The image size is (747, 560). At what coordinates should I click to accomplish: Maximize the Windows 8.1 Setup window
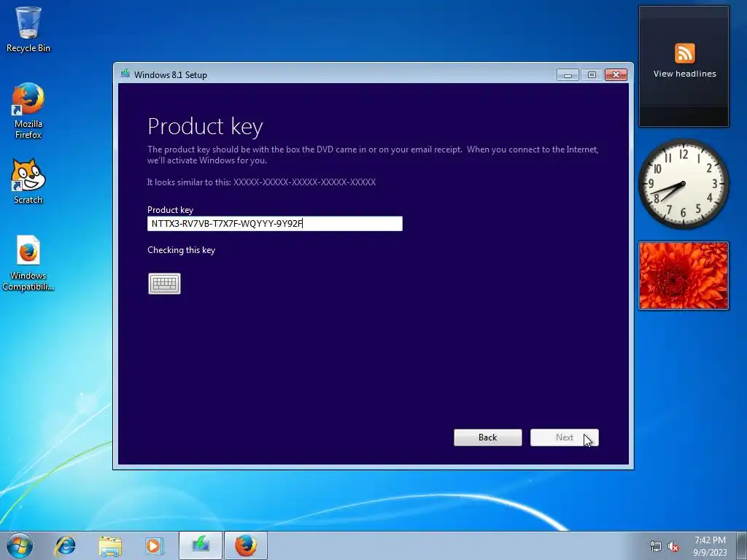(592, 75)
